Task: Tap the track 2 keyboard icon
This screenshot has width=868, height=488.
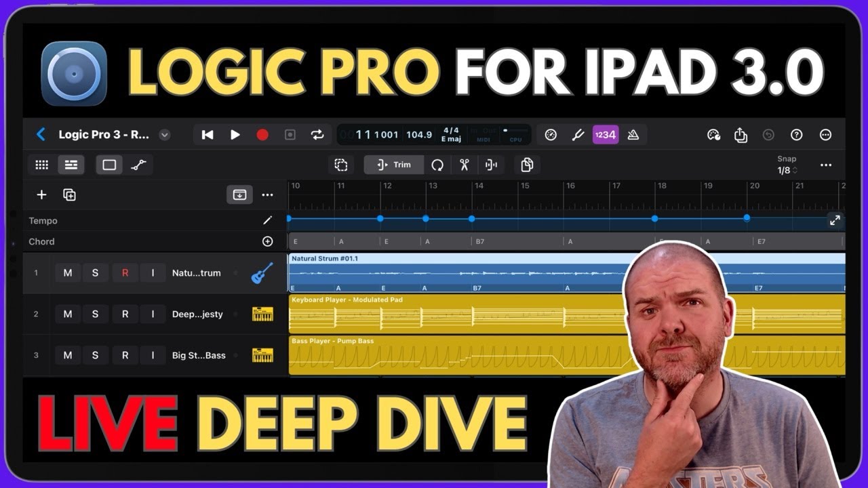Action: pos(262,314)
